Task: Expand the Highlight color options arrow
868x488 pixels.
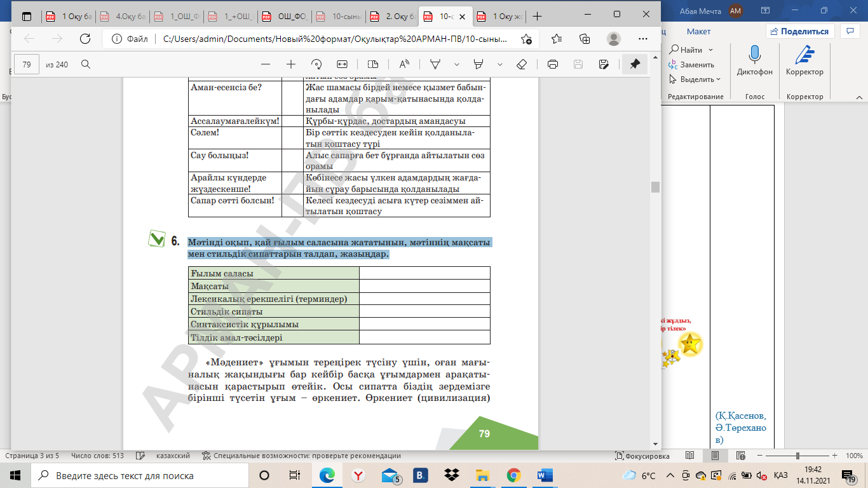Action: click(x=500, y=64)
